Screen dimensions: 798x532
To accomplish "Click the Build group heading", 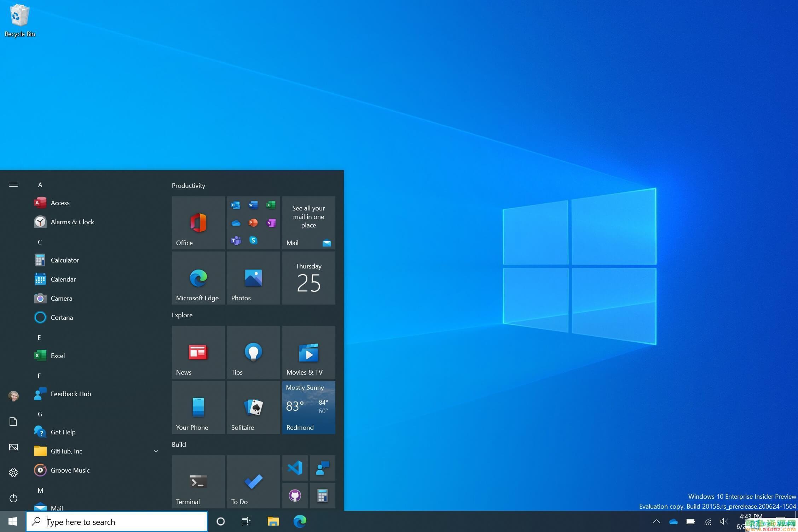I will click(179, 444).
